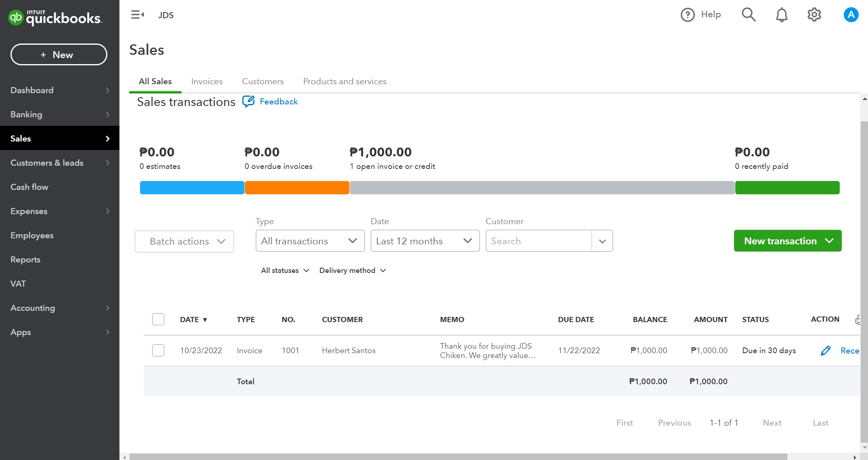
Task: Open the Help question mark icon
Action: (x=688, y=15)
